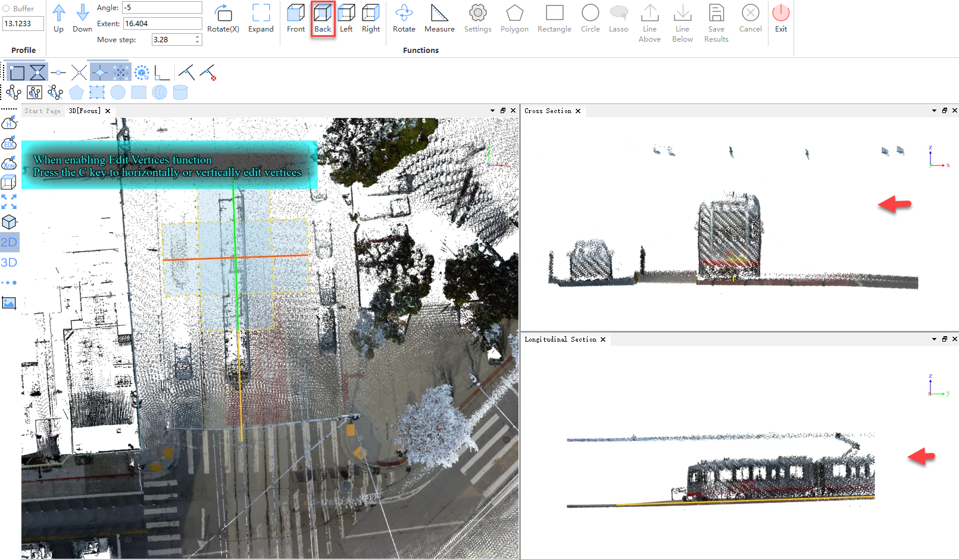Screen dimensions: 959x560
Task: Toggle the midpoint snap icon
Action: click(x=58, y=73)
